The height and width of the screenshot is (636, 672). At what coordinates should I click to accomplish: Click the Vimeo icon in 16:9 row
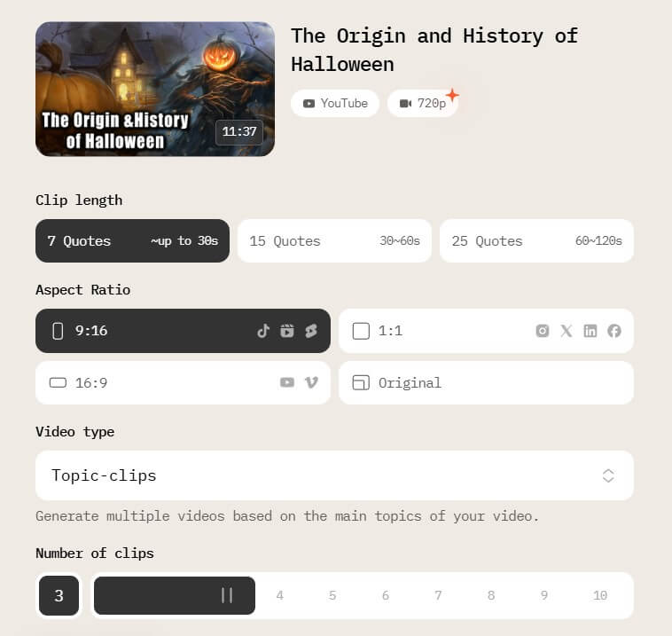pos(311,382)
